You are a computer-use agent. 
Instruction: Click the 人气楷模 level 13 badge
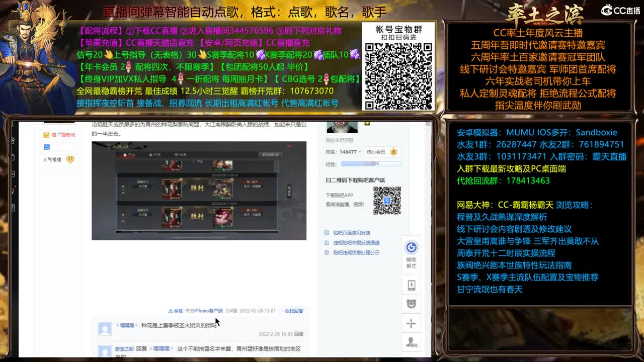58,159
